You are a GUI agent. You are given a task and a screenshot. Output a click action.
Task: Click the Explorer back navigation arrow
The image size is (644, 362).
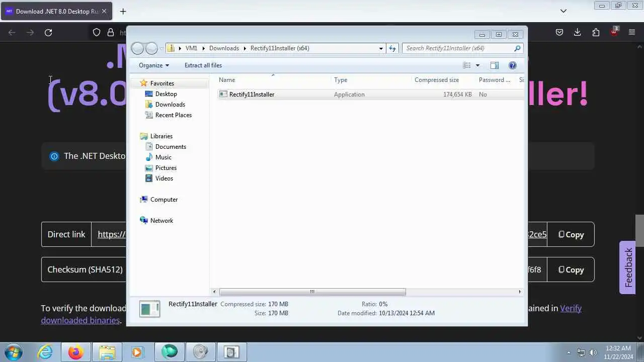137,48
